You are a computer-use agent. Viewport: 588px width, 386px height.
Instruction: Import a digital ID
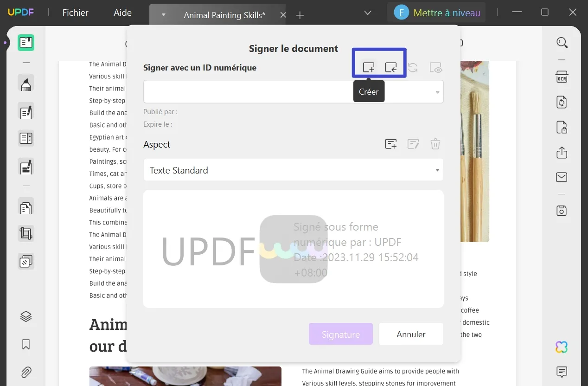coord(391,68)
